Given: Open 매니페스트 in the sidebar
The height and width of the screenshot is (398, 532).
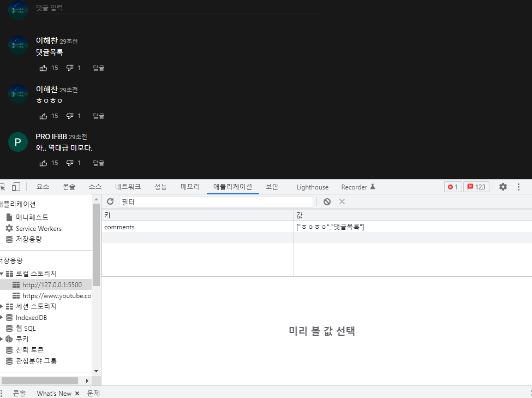Looking at the screenshot, I should pyautogui.click(x=32, y=217).
